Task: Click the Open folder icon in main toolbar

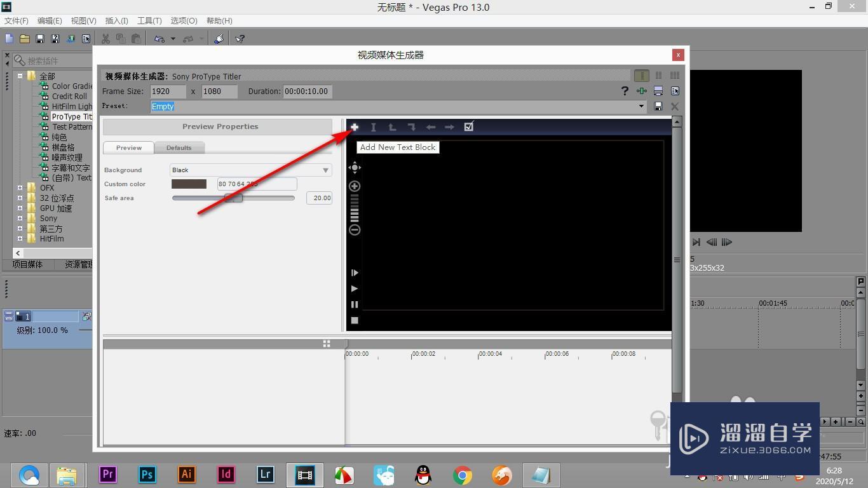Action: 25,39
